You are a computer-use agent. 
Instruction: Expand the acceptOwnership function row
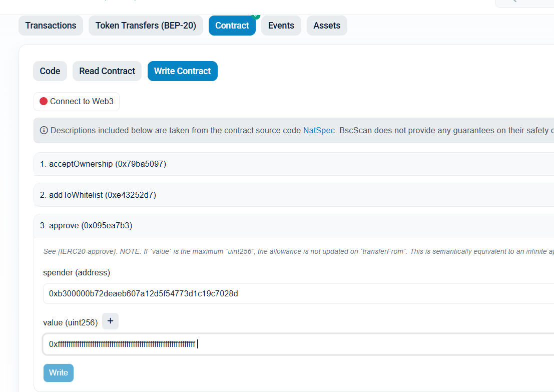pyautogui.click(x=295, y=164)
